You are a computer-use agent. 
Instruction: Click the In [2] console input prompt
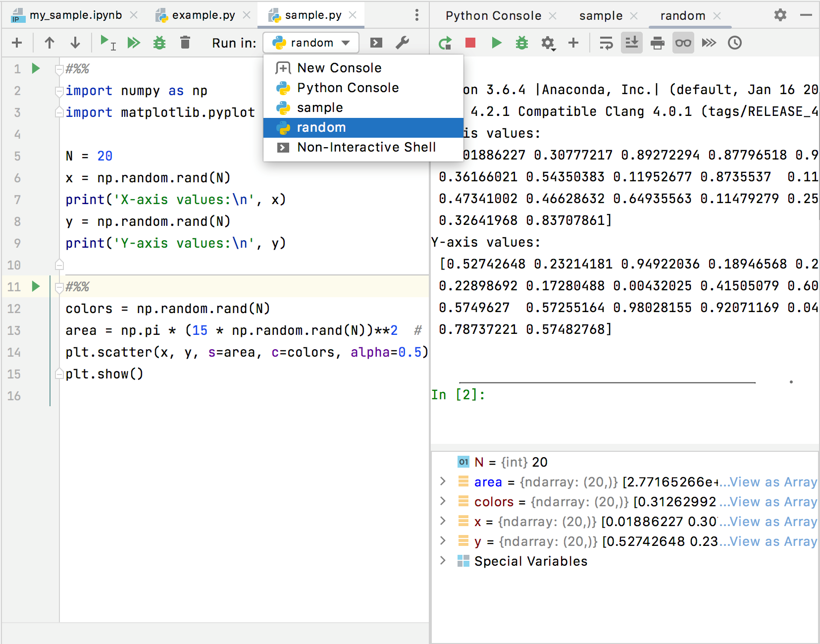458,395
